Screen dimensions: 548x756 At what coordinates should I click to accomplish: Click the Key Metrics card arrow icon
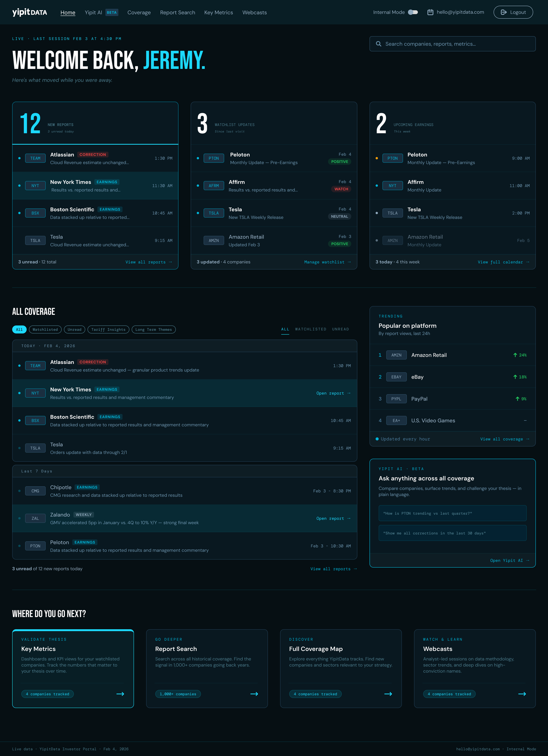[120, 694]
